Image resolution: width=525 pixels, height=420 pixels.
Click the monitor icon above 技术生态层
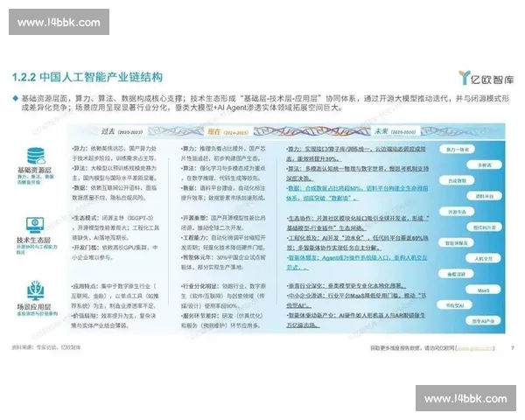35,225
